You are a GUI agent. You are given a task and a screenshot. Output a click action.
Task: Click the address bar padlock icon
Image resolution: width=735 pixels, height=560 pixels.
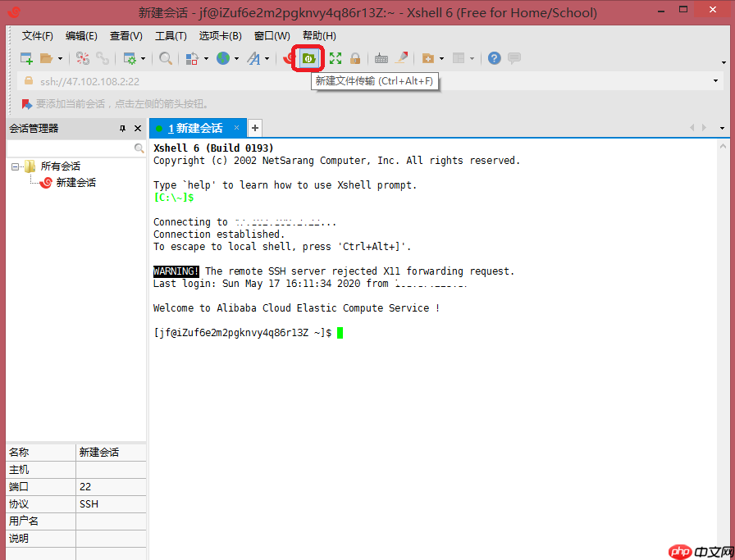click(x=29, y=81)
